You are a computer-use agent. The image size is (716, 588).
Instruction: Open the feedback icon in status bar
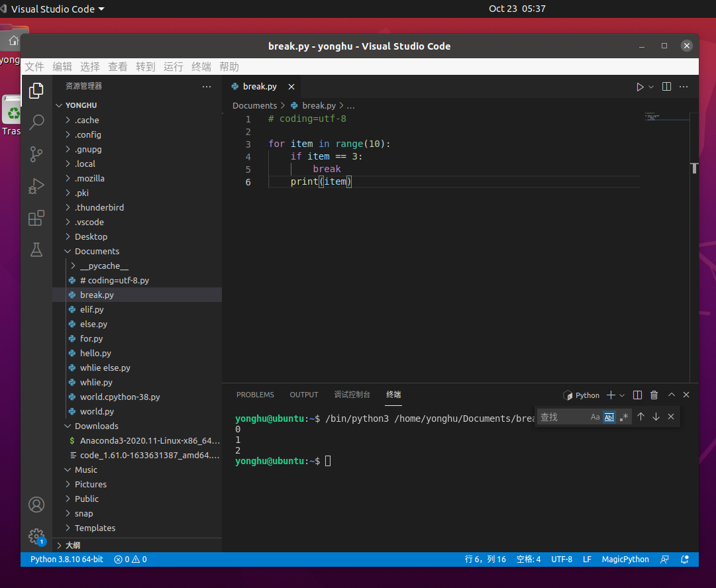point(664,560)
